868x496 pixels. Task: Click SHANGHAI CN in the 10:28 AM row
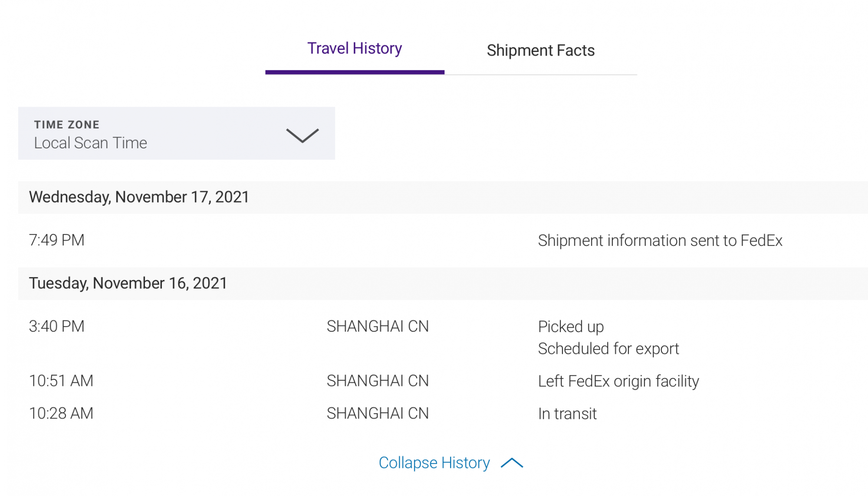point(378,414)
